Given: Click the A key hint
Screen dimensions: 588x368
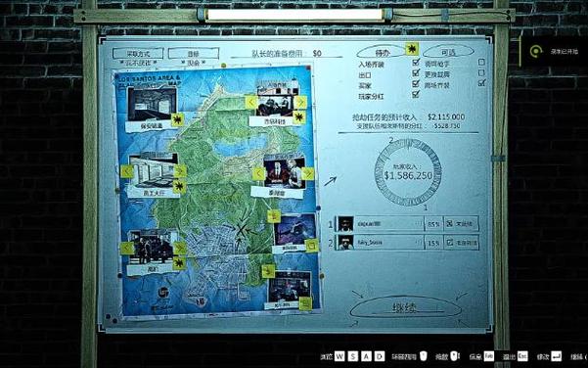Looking at the screenshot, I should coord(366,356).
